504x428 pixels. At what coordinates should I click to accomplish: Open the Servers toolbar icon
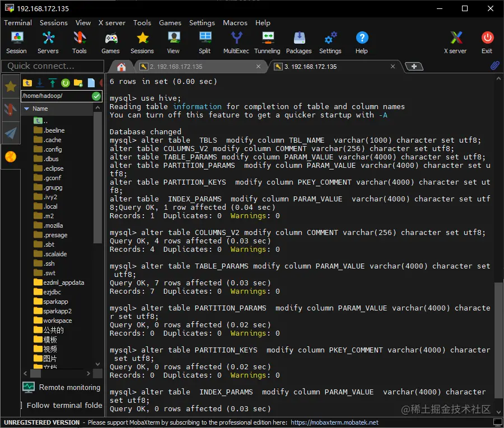click(x=48, y=43)
